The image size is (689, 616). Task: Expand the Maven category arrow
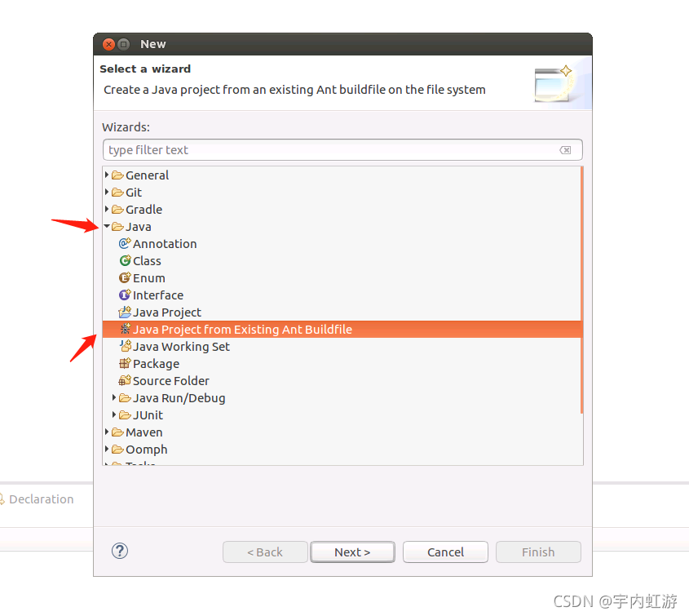pyautogui.click(x=107, y=432)
